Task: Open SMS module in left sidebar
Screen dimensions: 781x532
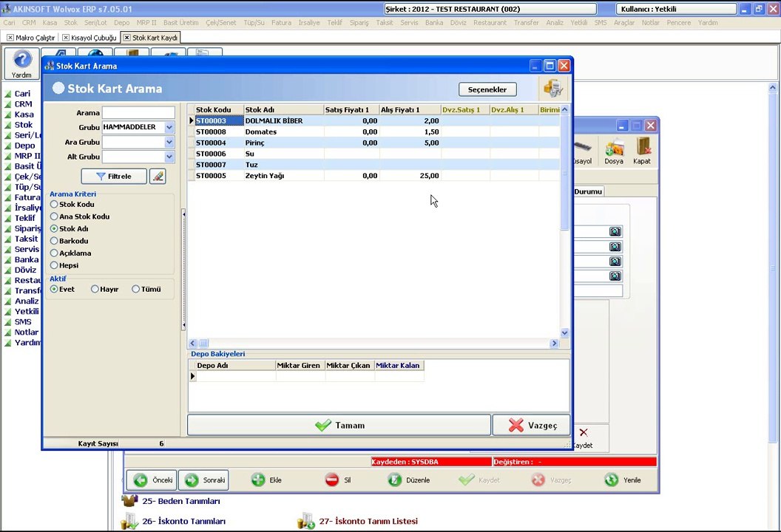Action: coord(23,322)
